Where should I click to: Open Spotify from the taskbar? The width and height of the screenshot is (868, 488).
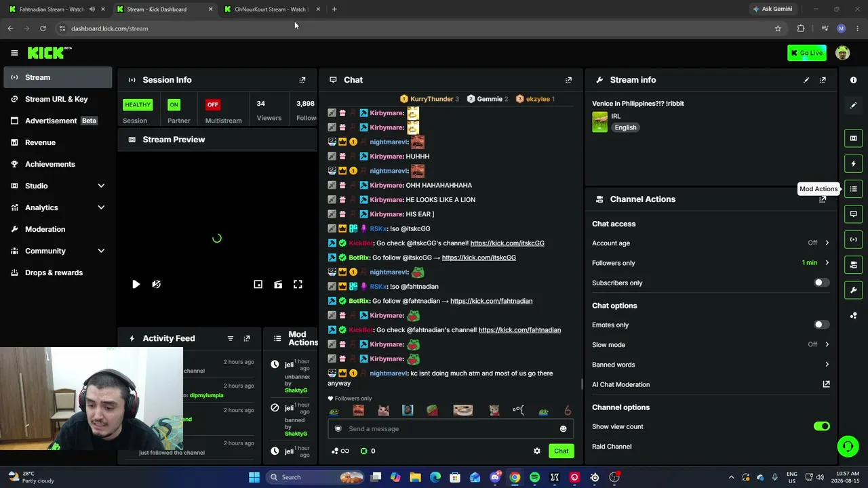pyautogui.click(x=534, y=477)
